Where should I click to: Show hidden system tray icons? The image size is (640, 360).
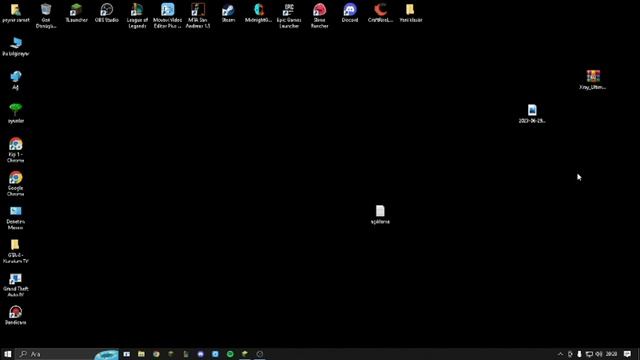(x=560, y=354)
